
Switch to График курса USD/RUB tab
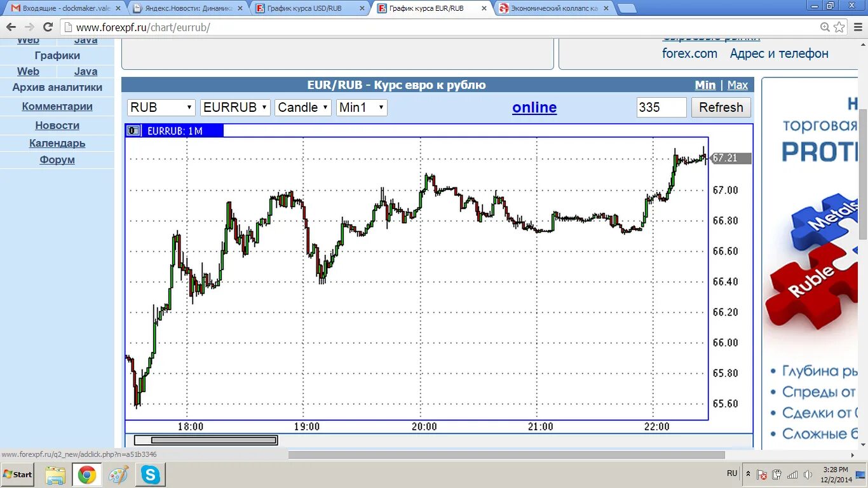(308, 8)
